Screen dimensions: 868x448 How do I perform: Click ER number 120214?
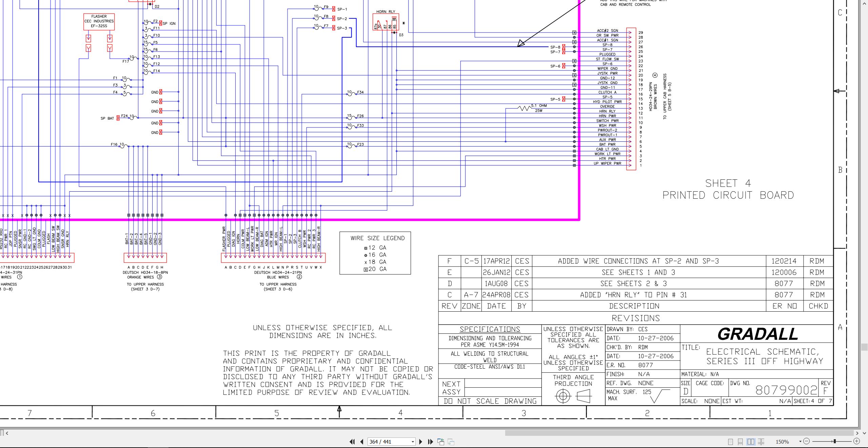click(x=784, y=261)
